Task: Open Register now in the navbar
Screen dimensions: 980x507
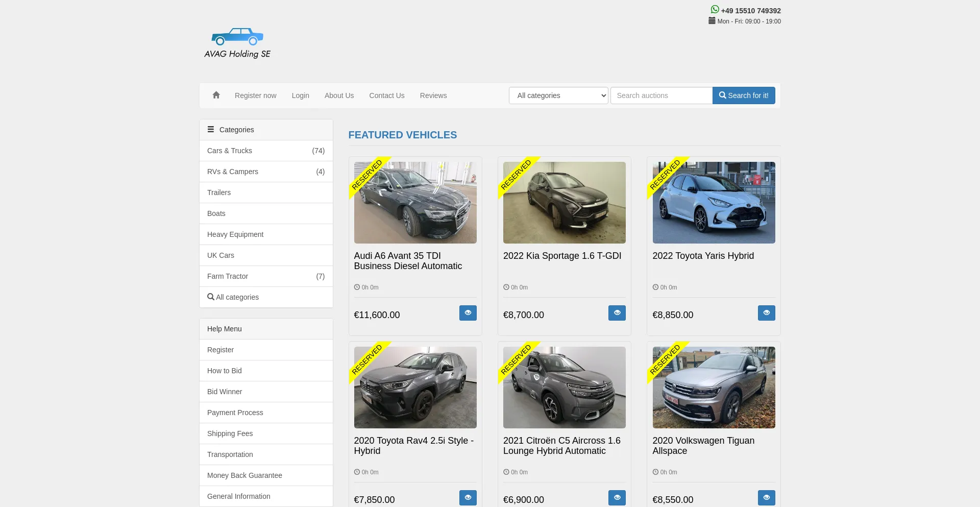Action: click(x=255, y=95)
